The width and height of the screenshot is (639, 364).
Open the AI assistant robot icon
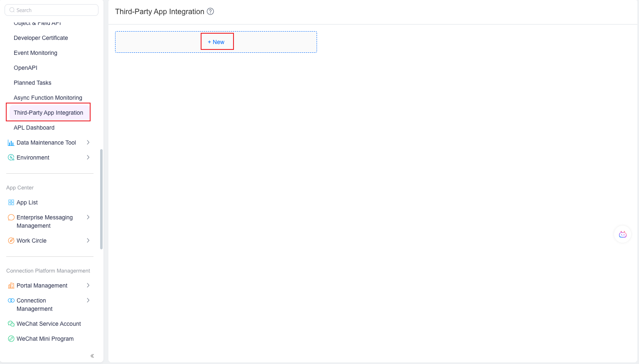click(x=622, y=234)
